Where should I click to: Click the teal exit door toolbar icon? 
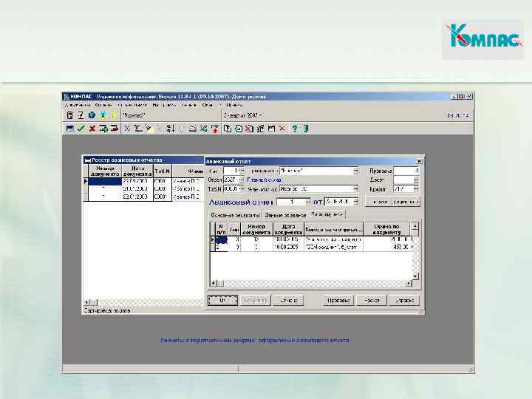305,129
